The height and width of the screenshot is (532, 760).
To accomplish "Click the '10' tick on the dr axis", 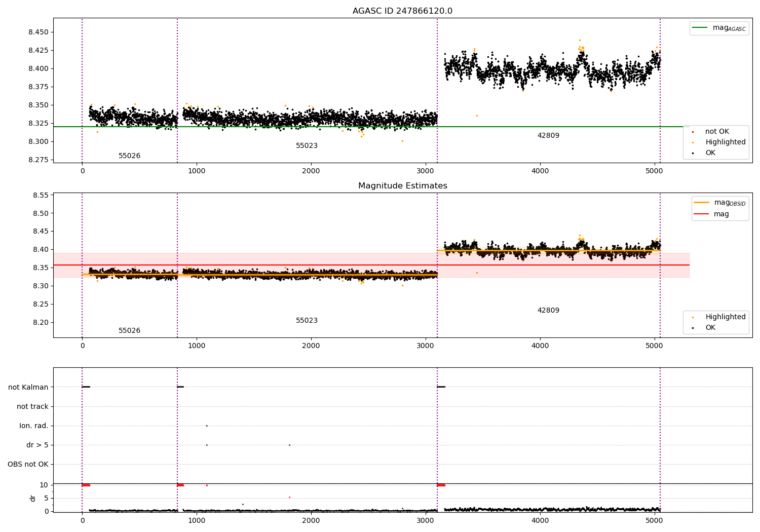I will pyautogui.click(x=44, y=485).
